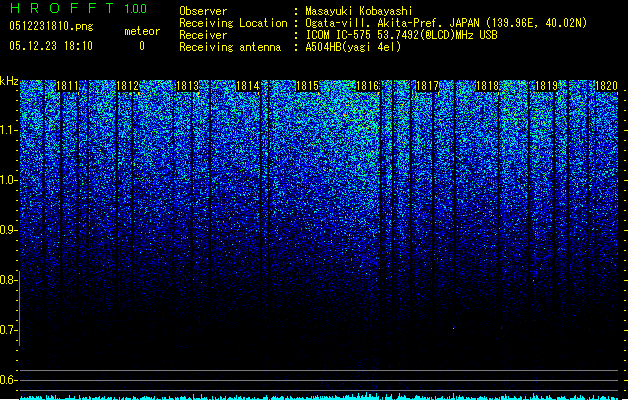The image size is (629, 400).
Task: Click the meteor count label
Action: 142,31
